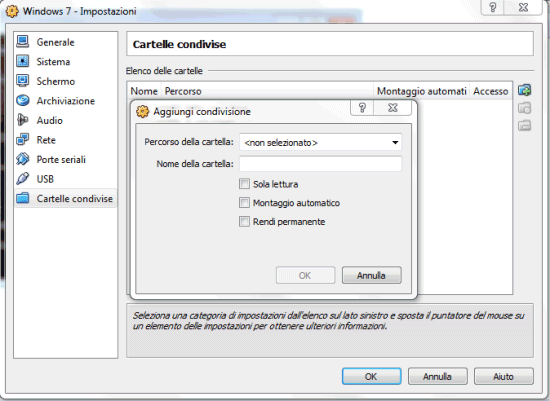Open the Rete settings category
550x401 pixels.
tap(46, 140)
